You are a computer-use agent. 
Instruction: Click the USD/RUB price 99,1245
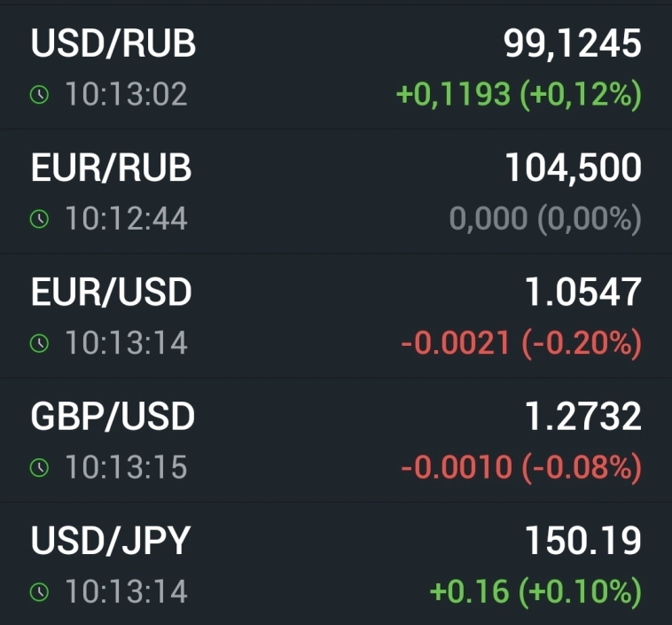(x=572, y=44)
